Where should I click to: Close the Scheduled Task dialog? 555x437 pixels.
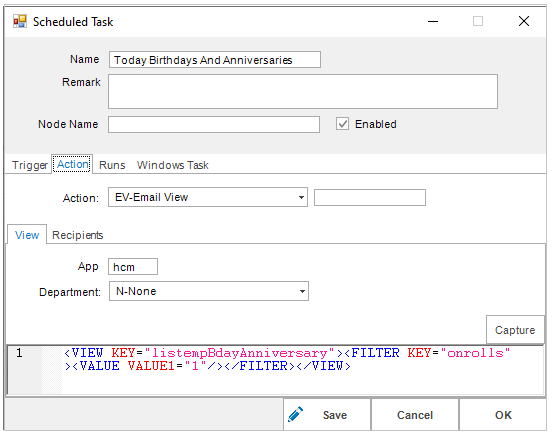point(524,22)
